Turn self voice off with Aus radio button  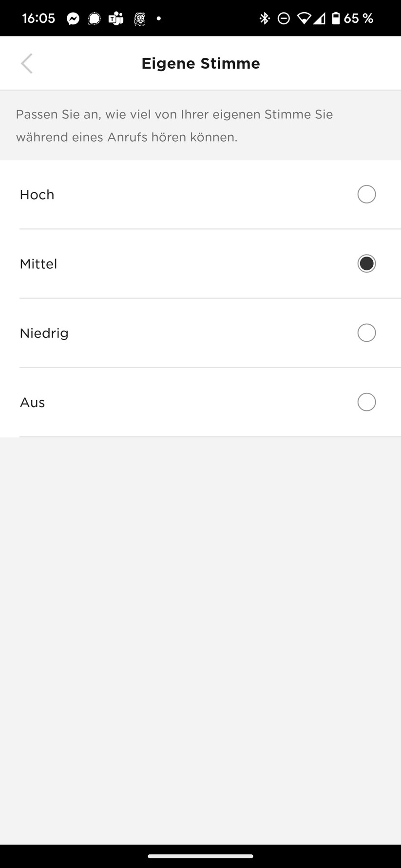pos(366,402)
